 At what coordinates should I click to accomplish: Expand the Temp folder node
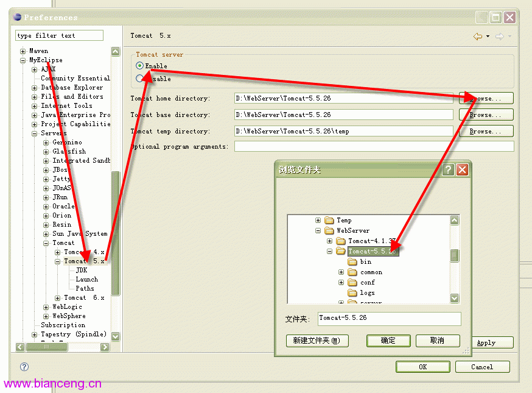318,220
